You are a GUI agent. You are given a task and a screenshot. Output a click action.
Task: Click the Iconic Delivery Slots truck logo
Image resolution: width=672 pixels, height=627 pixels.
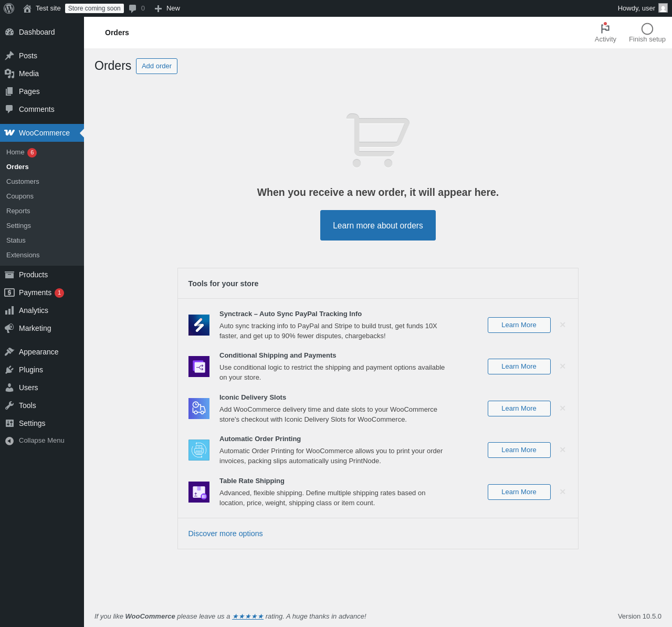click(x=199, y=409)
